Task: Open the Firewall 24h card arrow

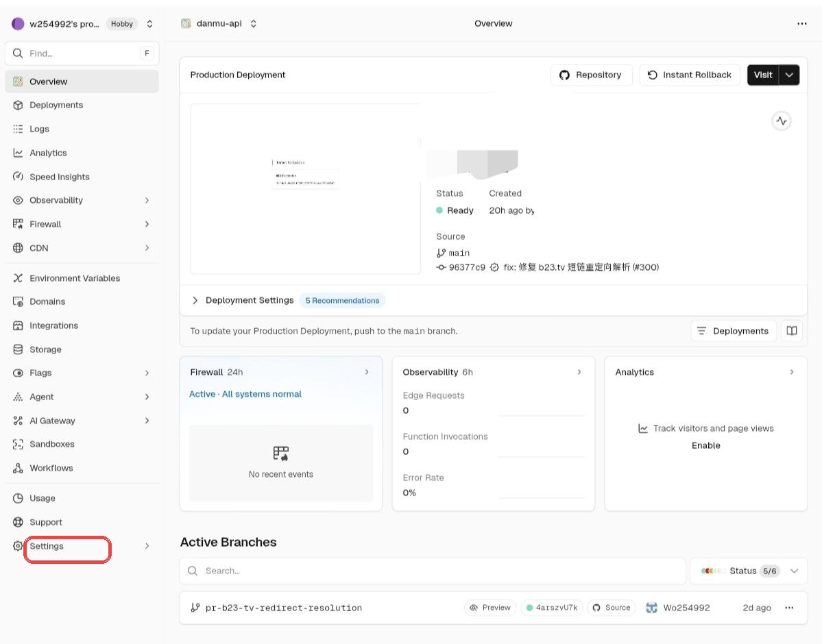Action: tap(367, 372)
